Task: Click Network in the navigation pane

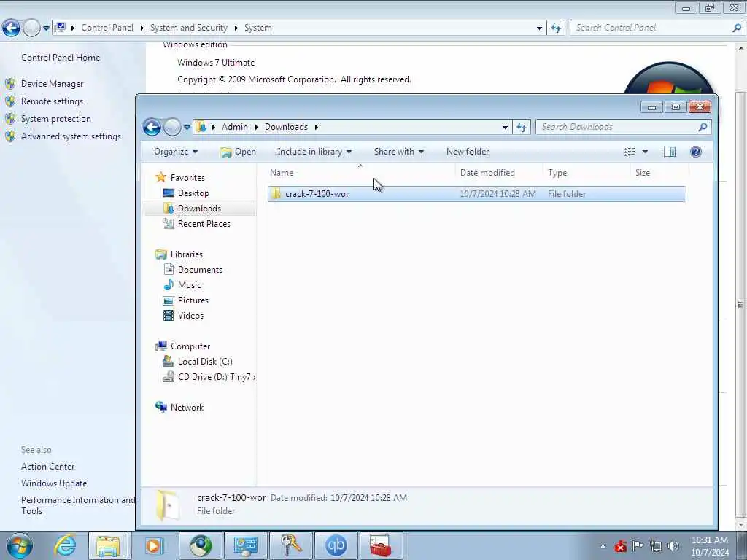Action: 187,407
